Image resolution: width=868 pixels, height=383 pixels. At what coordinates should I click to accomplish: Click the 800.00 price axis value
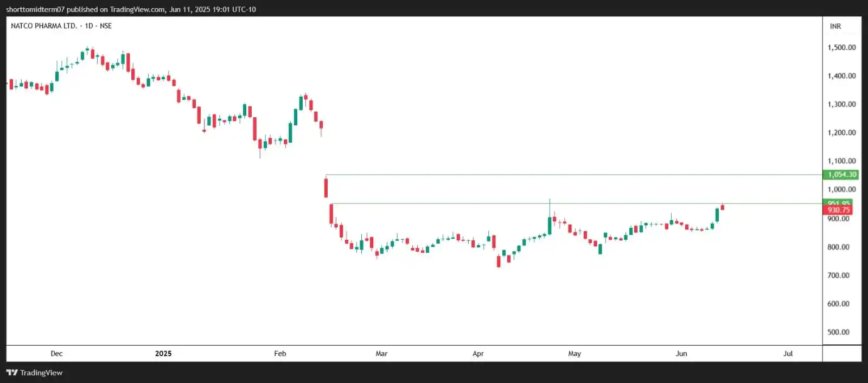click(x=838, y=247)
